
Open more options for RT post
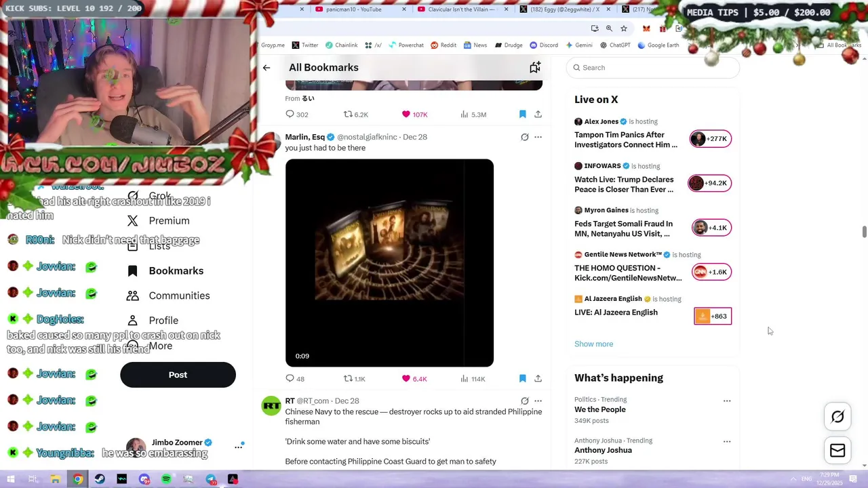[538, 401]
